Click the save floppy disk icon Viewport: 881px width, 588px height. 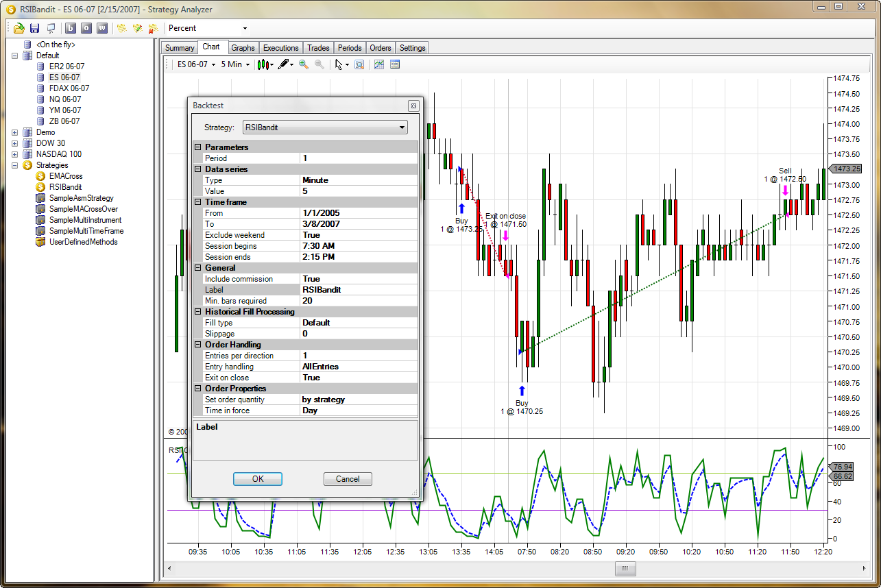pyautogui.click(x=34, y=28)
